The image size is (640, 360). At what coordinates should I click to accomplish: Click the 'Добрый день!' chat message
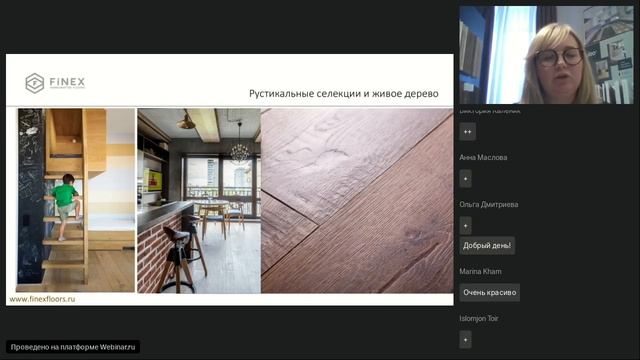(487, 246)
